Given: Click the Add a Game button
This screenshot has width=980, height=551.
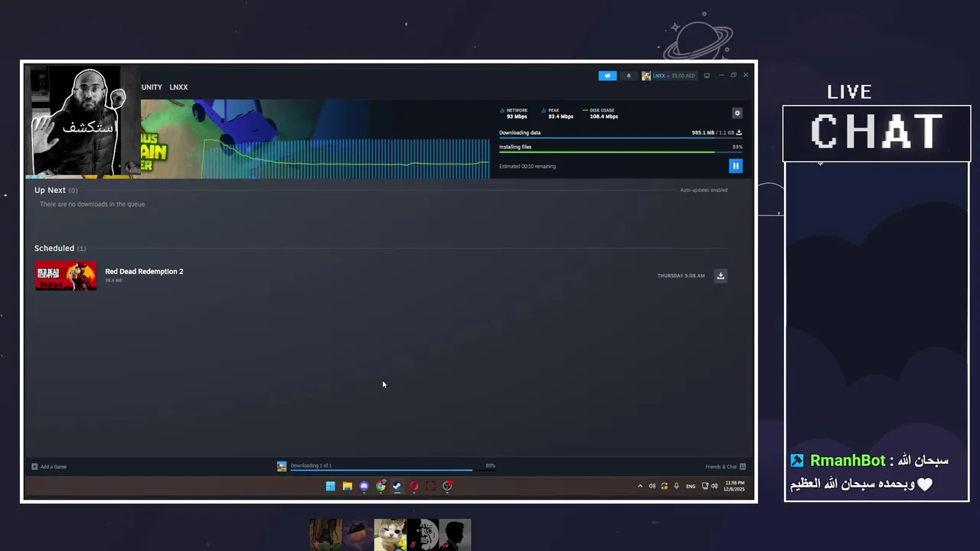Looking at the screenshot, I should 49,466.
